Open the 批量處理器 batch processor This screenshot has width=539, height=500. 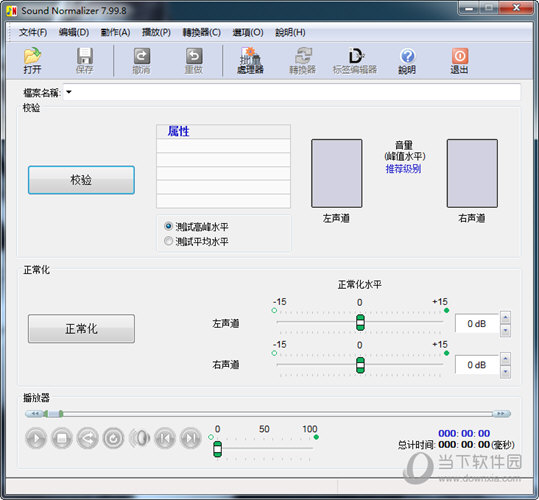coord(250,61)
